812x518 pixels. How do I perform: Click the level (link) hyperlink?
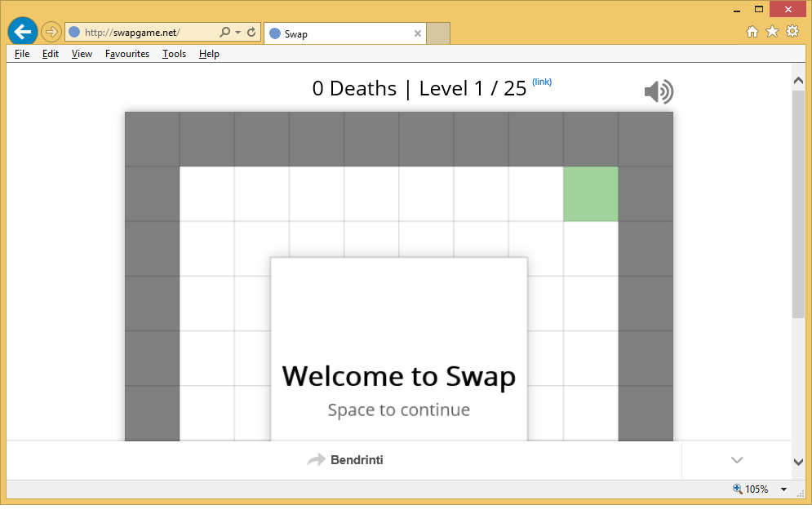(542, 82)
